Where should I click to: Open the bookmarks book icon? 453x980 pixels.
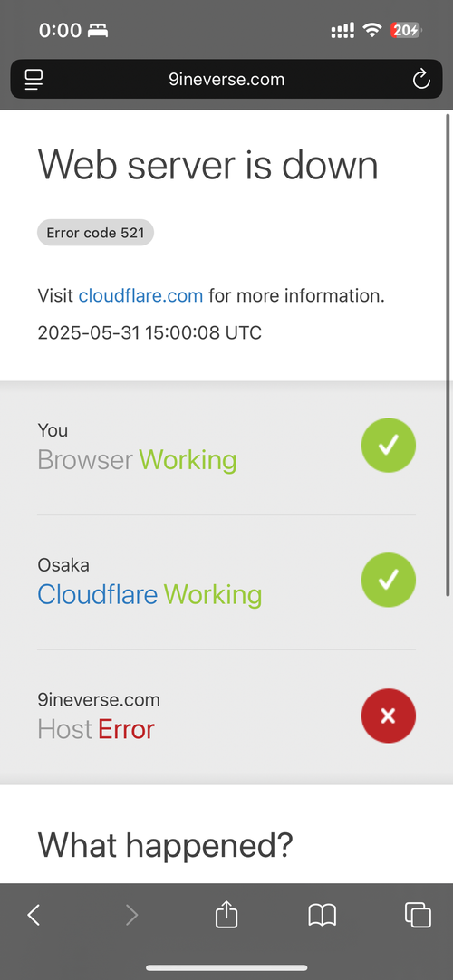click(x=323, y=915)
